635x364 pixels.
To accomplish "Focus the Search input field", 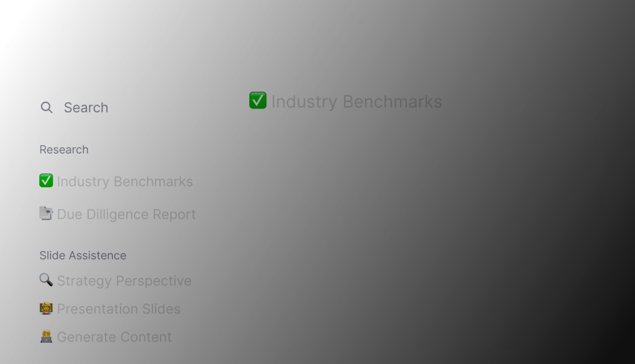I will pos(125,107).
